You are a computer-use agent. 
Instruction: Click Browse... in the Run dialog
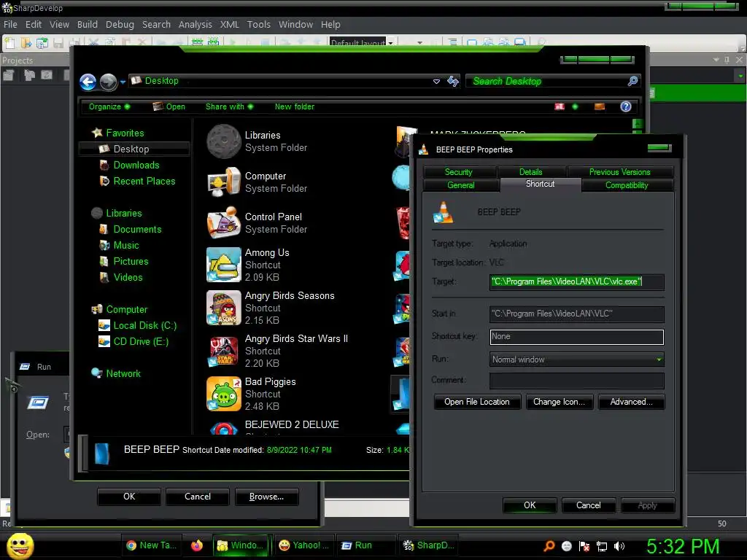click(267, 497)
